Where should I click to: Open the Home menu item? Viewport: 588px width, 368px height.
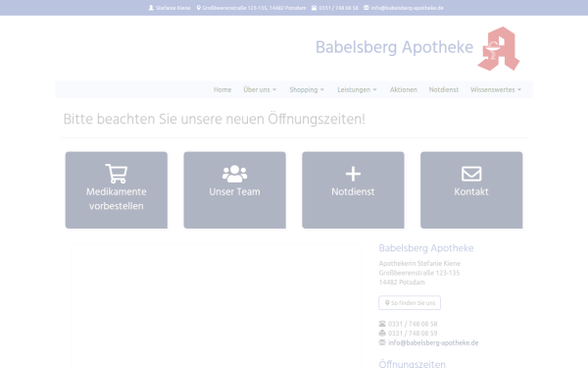click(222, 89)
